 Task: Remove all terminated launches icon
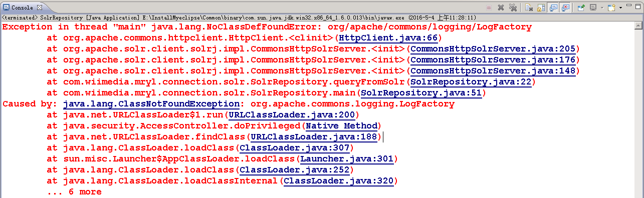(513, 8)
